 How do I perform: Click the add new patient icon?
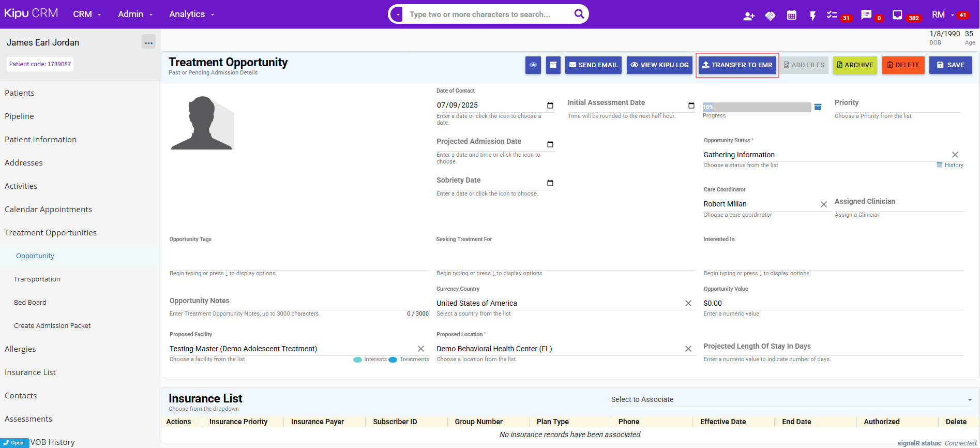click(x=748, y=16)
